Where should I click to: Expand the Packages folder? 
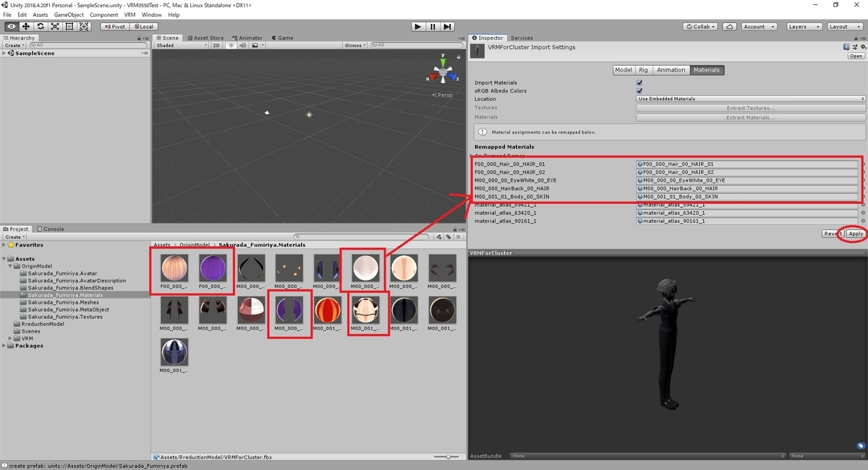(5, 346)
